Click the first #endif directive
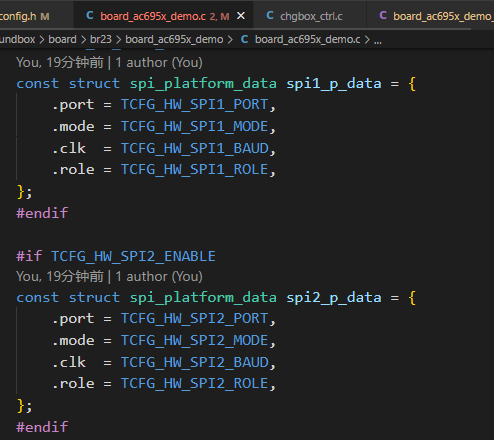 42,213
